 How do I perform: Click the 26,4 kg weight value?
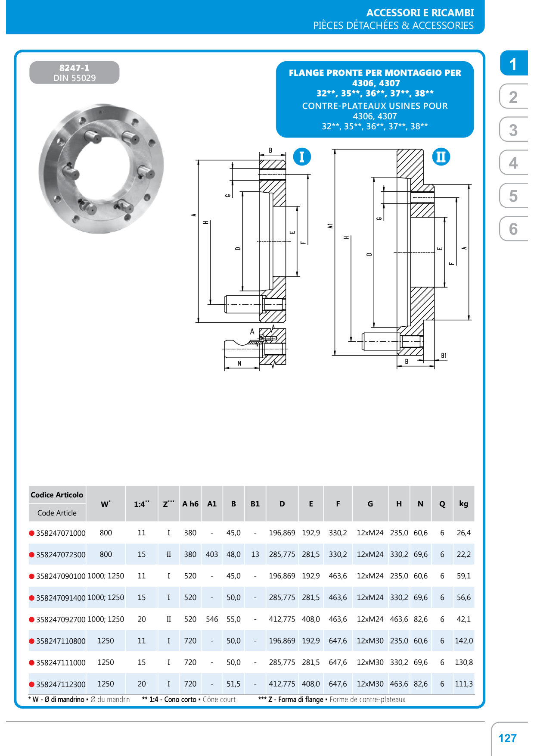(464, 533)
